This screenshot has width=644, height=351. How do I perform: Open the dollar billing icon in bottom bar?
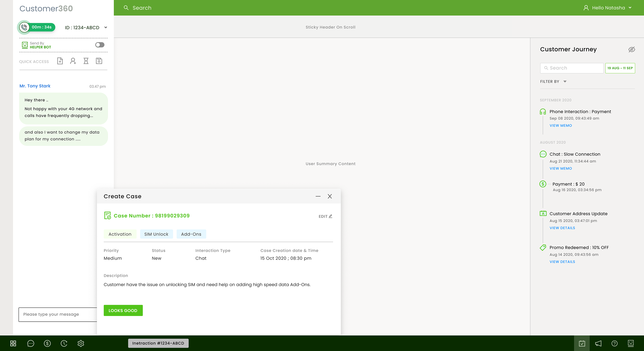[x=47, y=343]
